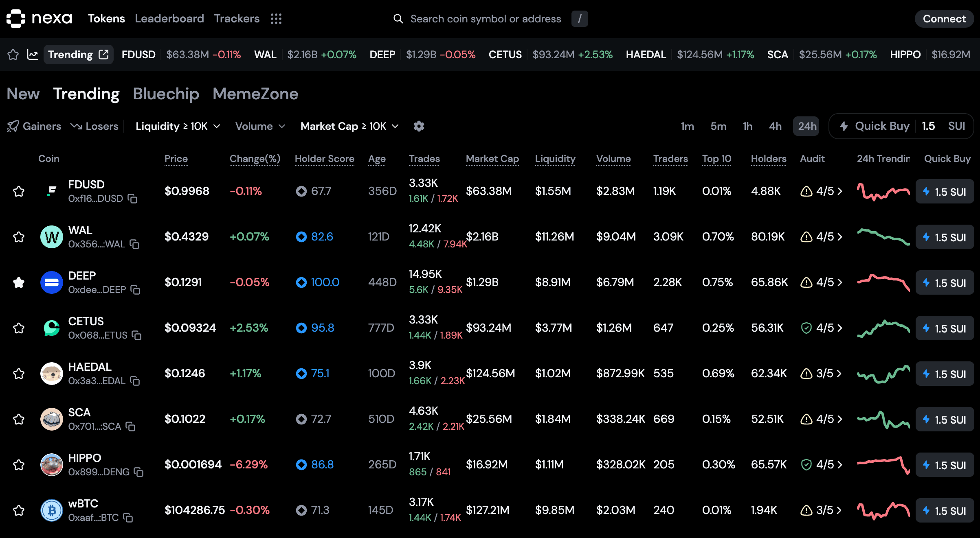Open the CETUS audit shield score
Image resolution: width=980 pixels, height=538 pixels.
point(821,328)
